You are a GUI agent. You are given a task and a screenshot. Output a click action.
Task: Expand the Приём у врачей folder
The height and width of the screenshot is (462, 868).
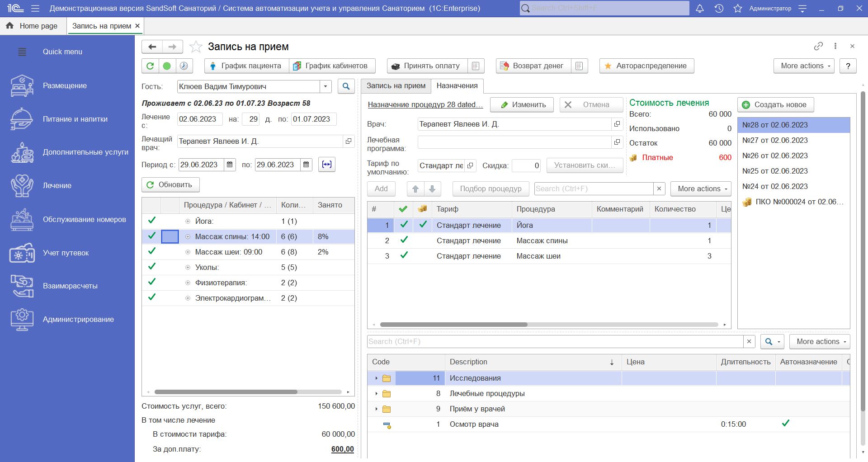(376, 409)
